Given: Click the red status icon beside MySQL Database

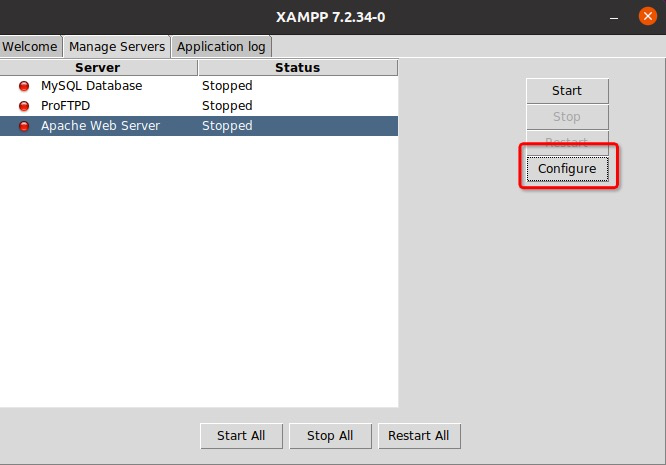Looking at the screenshot, I should 24,86.
